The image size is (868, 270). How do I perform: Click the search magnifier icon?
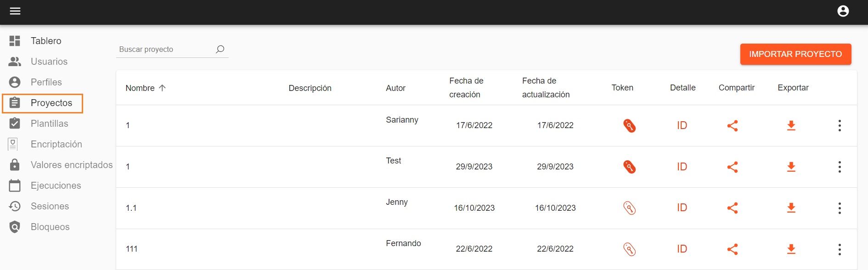[220, 49]
